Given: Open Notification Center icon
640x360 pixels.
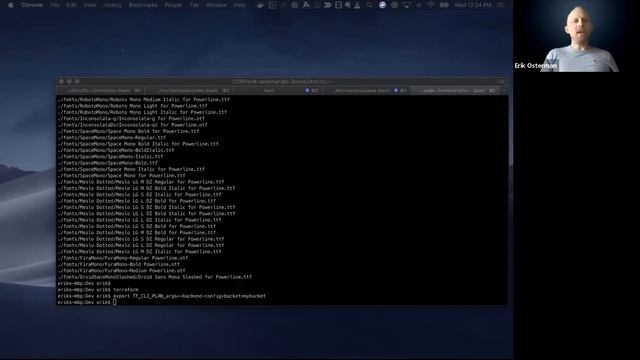Looking at the screenshot, I should [x=500, y=5].
